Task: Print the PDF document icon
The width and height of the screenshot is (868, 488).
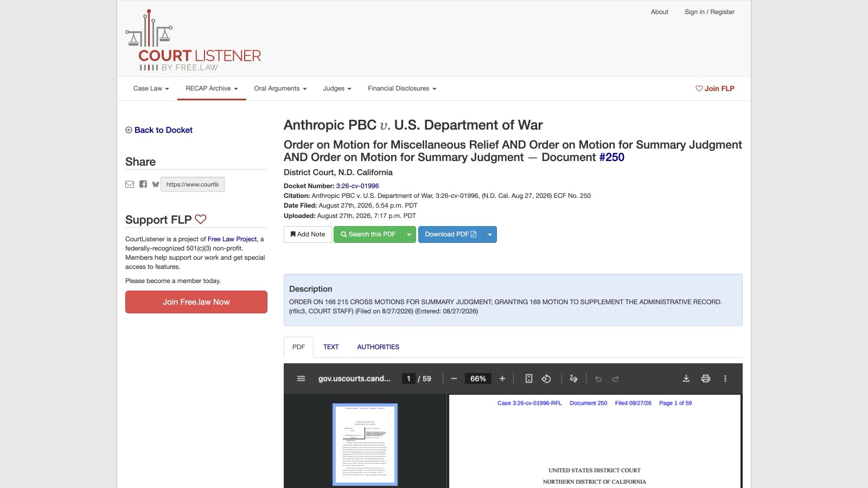Action: 706,378
